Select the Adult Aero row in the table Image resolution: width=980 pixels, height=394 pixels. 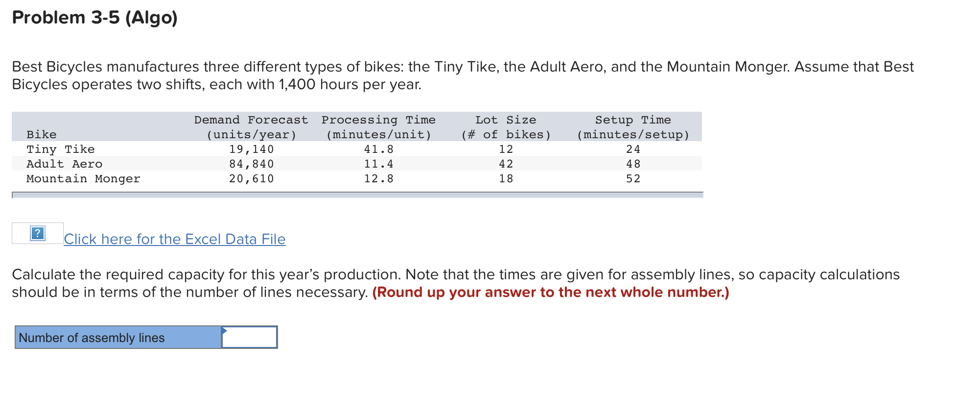tap(64, 164)
